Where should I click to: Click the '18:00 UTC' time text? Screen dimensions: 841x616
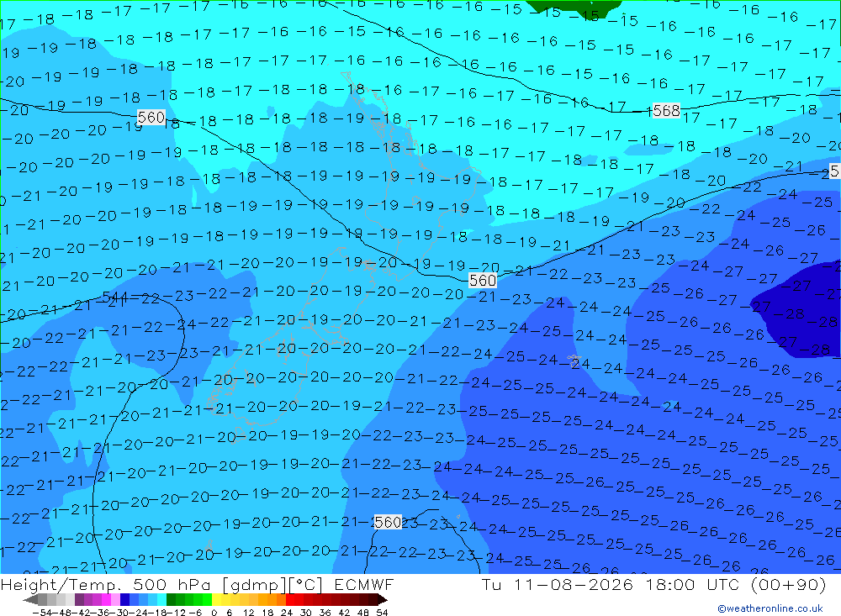[x=692, y=584]
